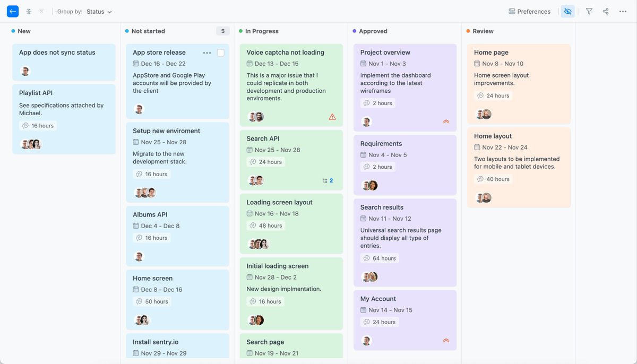
Task: Click the warning triangle on Voice captcha card
Action: 332,117
